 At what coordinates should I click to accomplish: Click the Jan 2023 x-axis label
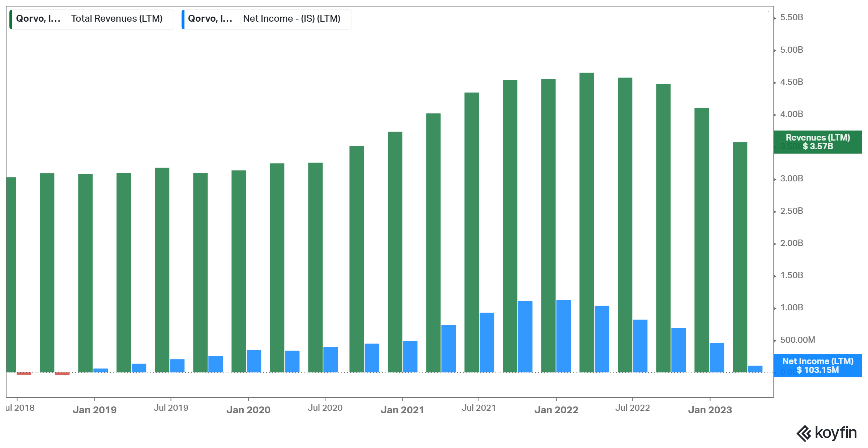tap(710, 410)
